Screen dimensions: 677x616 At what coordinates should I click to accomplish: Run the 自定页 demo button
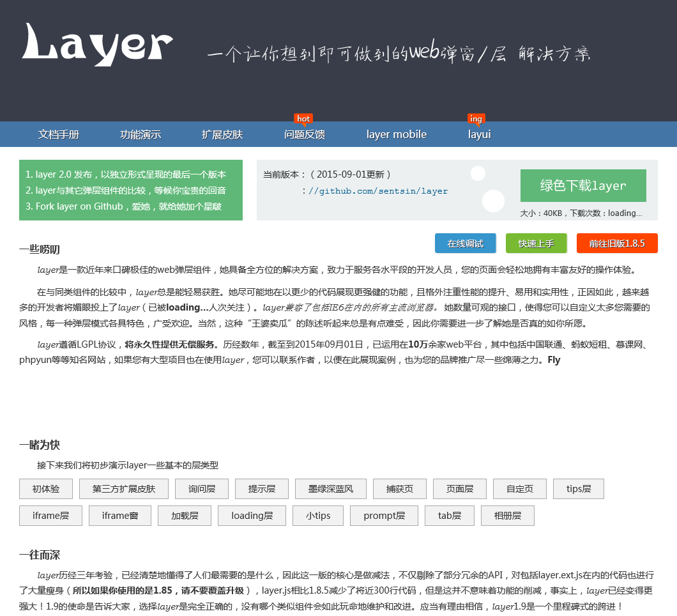(x=520, y=489)
